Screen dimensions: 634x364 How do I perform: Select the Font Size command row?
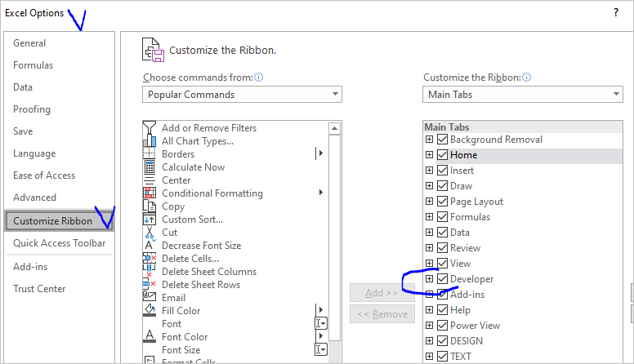click(236, 350)
